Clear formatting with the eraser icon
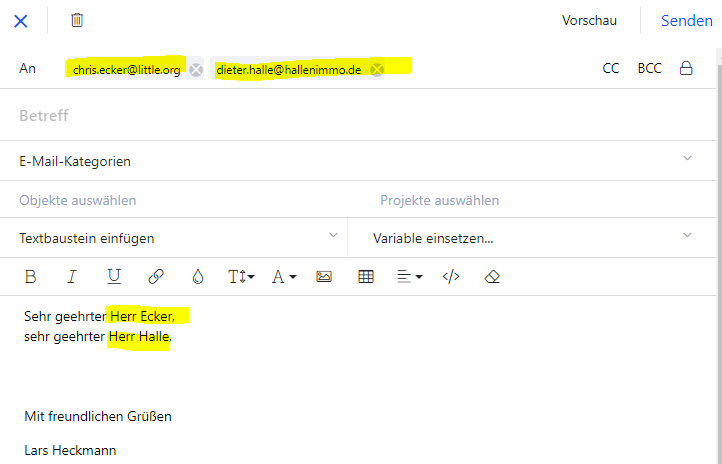The image size is (722, 464). [491, 277]
